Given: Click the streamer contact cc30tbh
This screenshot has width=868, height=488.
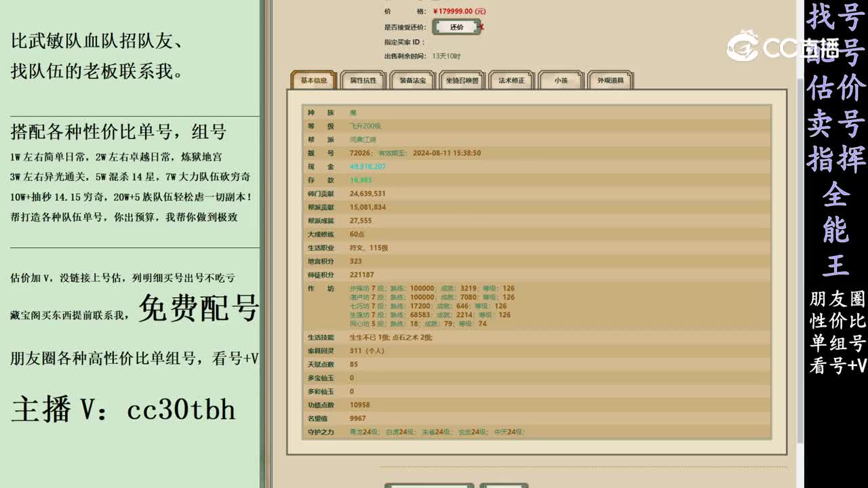Looking at the screenshot, I should click(x=181, y=409).
